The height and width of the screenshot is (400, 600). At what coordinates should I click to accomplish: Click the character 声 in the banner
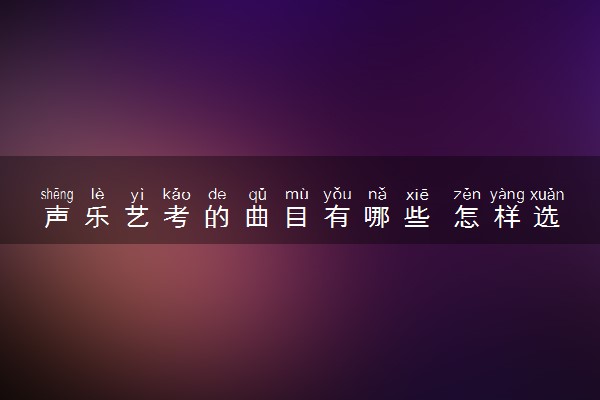(x=57, y=217)
